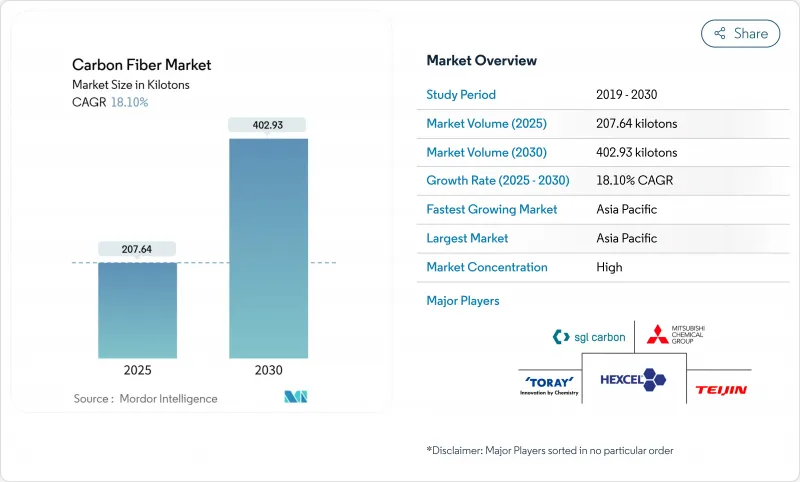This screenshot has width=800, height=482.
Task: Click the Teijin logo
Action: (721, 389)
